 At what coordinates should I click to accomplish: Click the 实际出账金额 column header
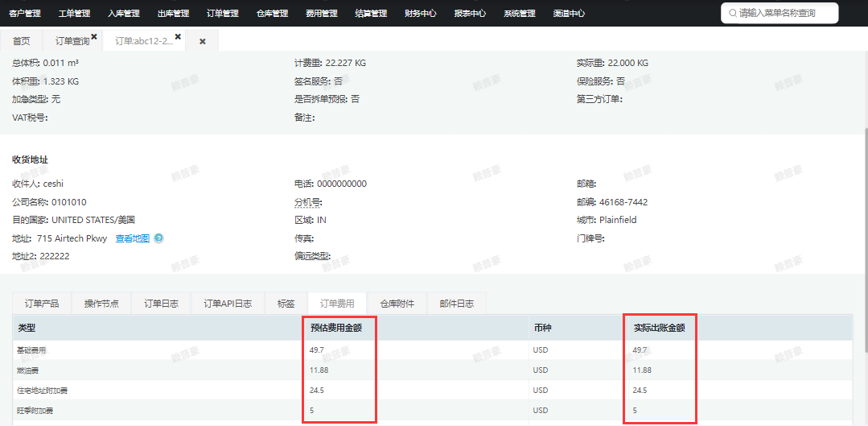pos(660,328)
